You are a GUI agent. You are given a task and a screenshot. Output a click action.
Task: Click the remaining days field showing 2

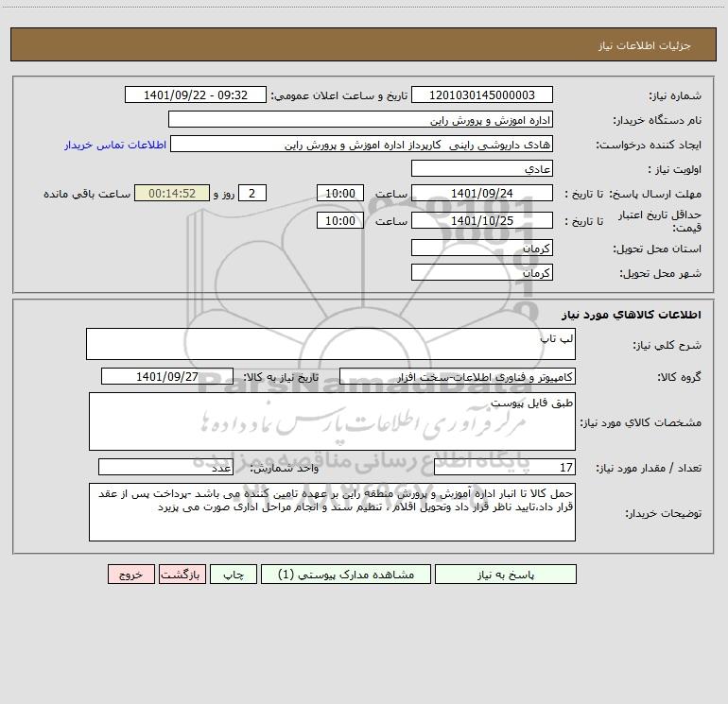tap(252, 193)
